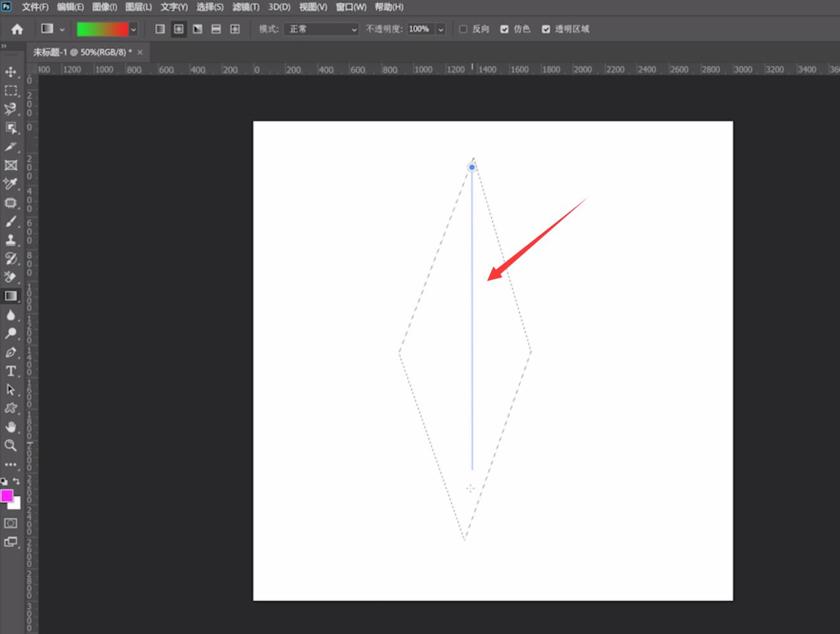This screenshot has height=634, width=840.
Task: Select the Horizontal Type tool
Action: pos(11,371)
